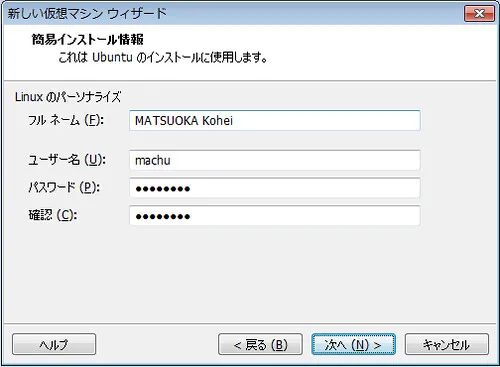Select the ユーザー名 field containing machu
The width and height of the screenshot is (500, 367).
point(275,160)
